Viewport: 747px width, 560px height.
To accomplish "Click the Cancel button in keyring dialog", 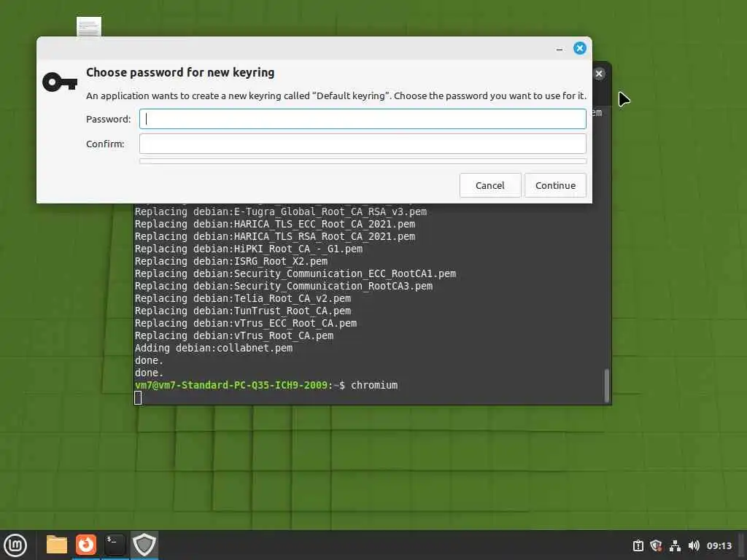I will pyautogui.click(x=489, y=185).
